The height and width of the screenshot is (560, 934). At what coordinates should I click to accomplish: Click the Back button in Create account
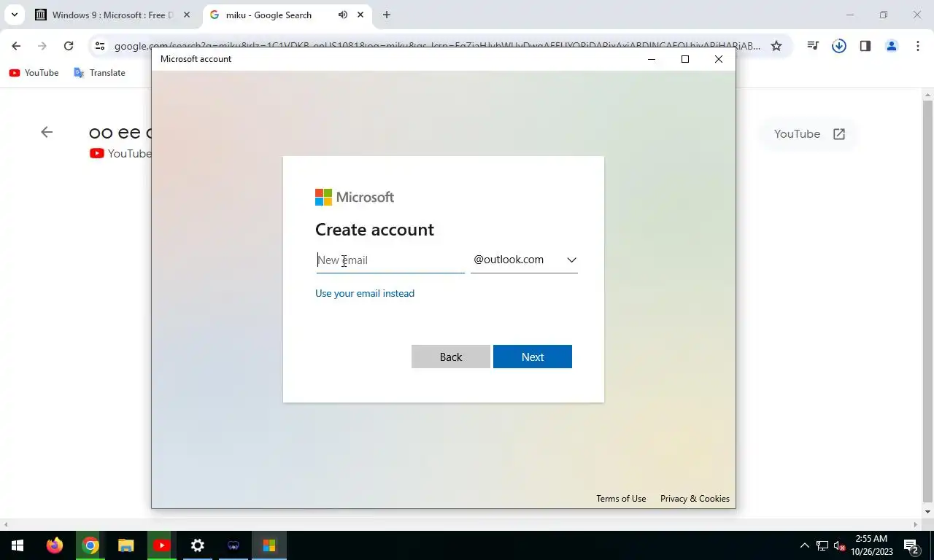[451, 357]
